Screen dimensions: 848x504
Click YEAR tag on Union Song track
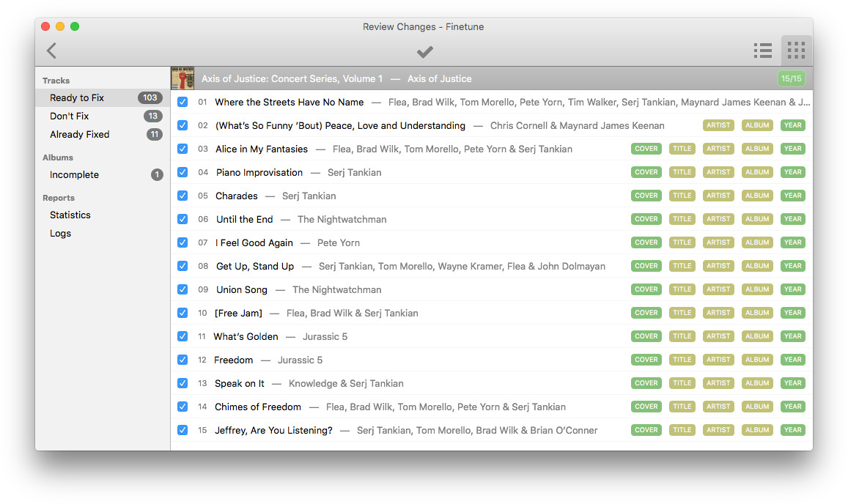point(792,289)
